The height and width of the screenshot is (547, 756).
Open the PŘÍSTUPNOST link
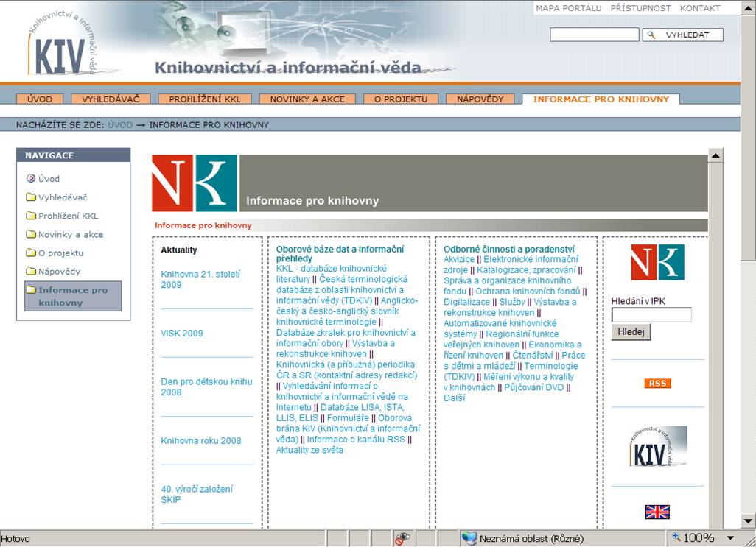tap(640, 8)
